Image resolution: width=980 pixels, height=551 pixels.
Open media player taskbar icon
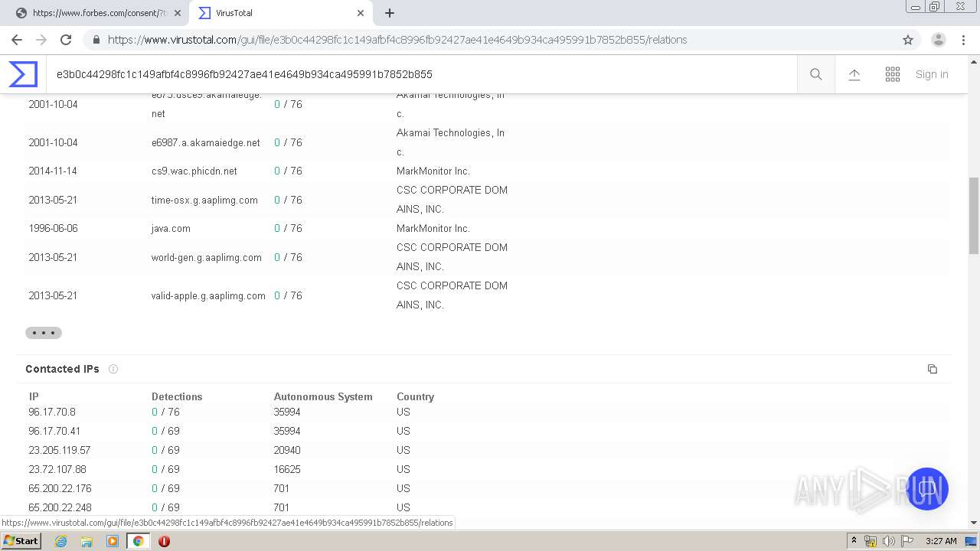click(113, 541)
